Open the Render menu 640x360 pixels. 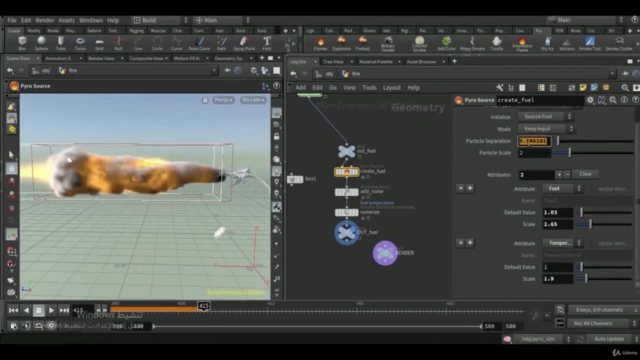pyautogui.click(x=44, y=20)
